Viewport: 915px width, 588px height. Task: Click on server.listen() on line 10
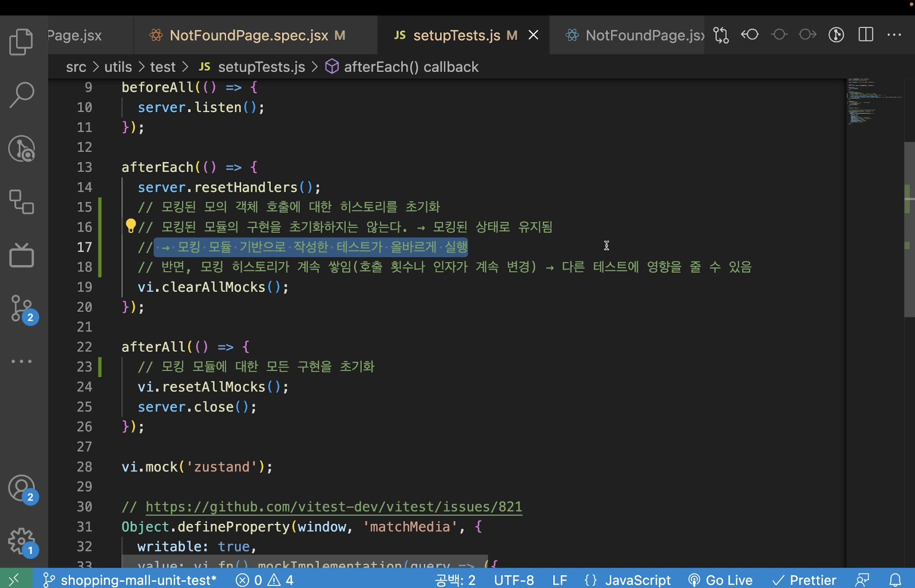[201, 107]
